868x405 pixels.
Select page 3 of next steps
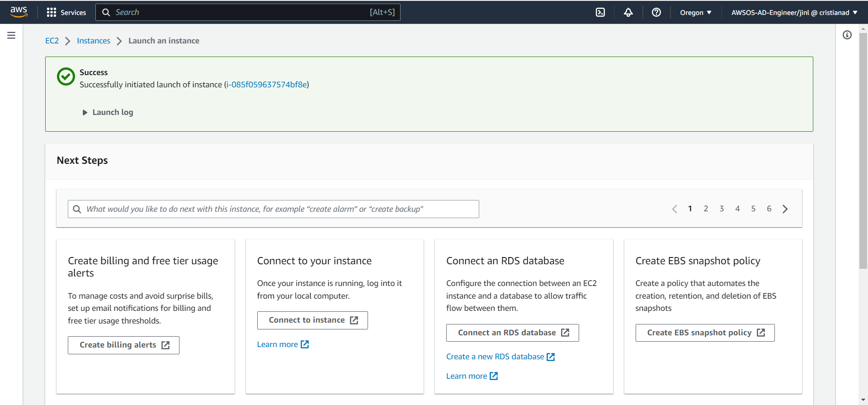(x=722, y=209)
